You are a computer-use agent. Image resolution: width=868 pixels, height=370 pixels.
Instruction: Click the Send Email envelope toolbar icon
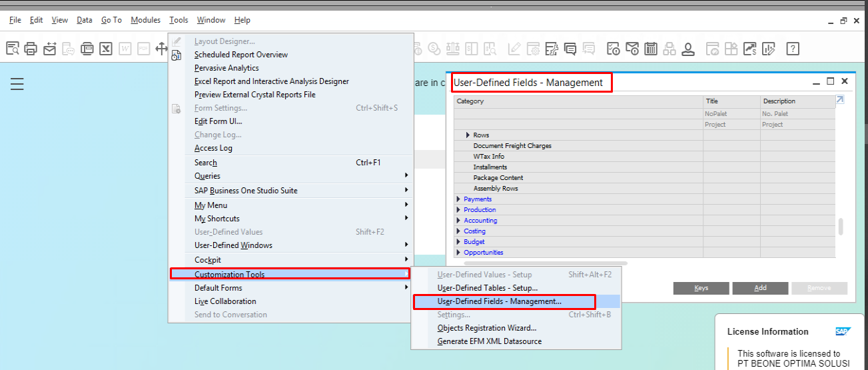[50, 49]
